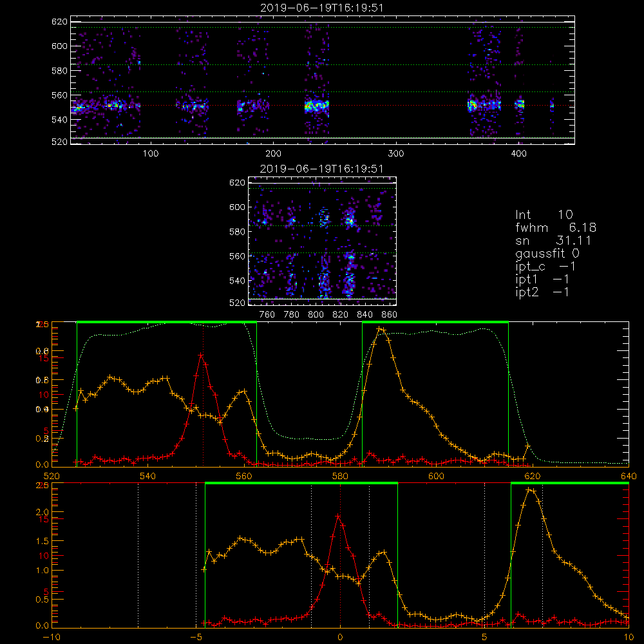
Task: Click y-axis label 600 on the top spectrogram
Action: pos(59,46)
